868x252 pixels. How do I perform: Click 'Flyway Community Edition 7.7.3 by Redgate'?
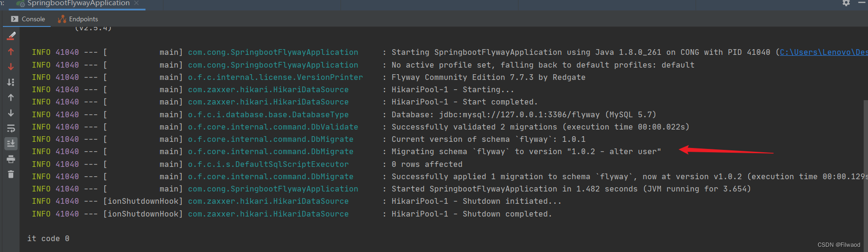coord(488,78)
